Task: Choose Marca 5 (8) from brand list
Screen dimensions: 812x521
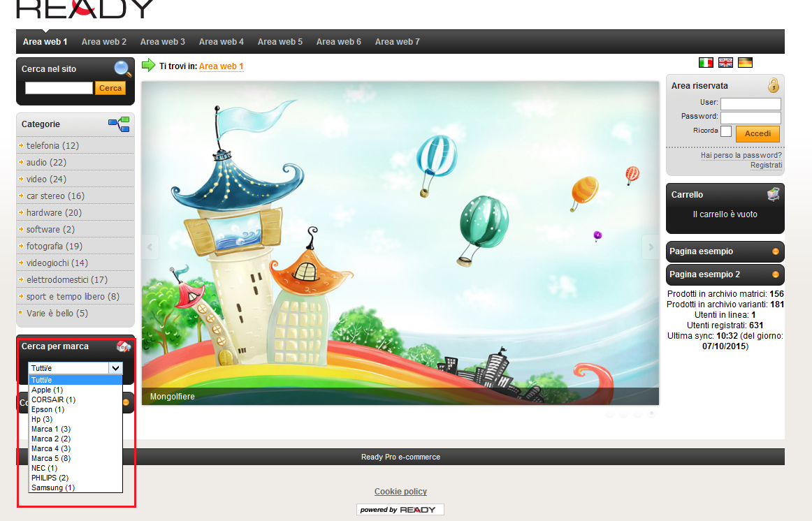Action: pos(75,458)
